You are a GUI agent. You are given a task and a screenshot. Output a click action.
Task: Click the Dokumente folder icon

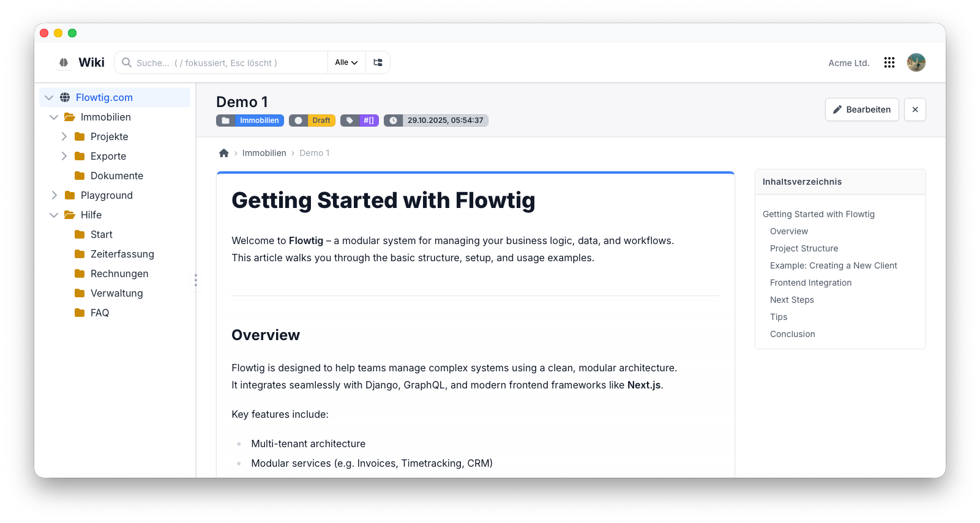click(x=80, y=176)
